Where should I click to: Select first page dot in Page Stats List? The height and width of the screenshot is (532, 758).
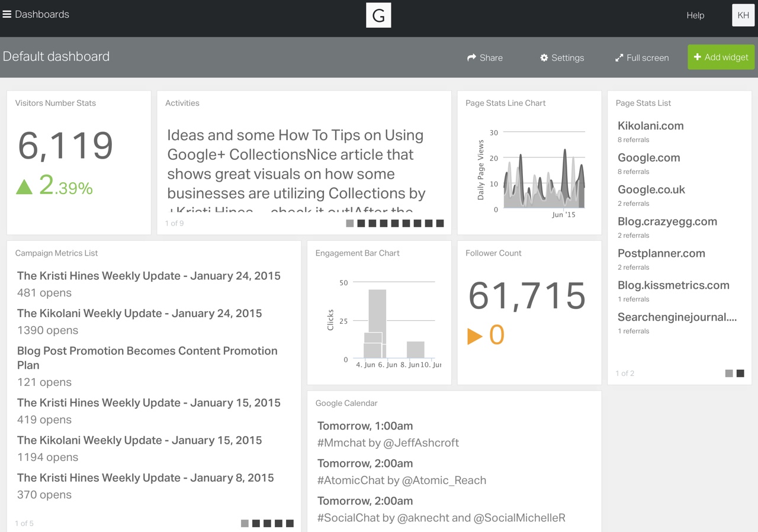728,373
